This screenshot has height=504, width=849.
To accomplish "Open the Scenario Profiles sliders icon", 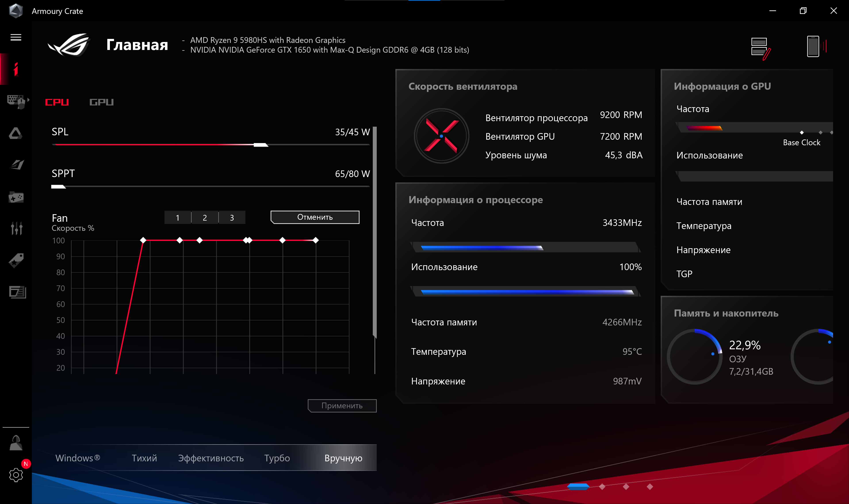I will pos(16,228).
